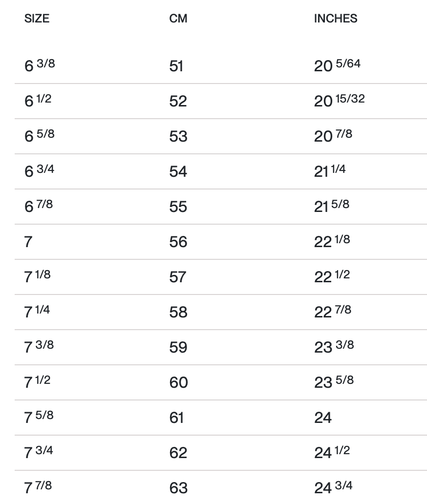Select the 24 inches cell

323,418
